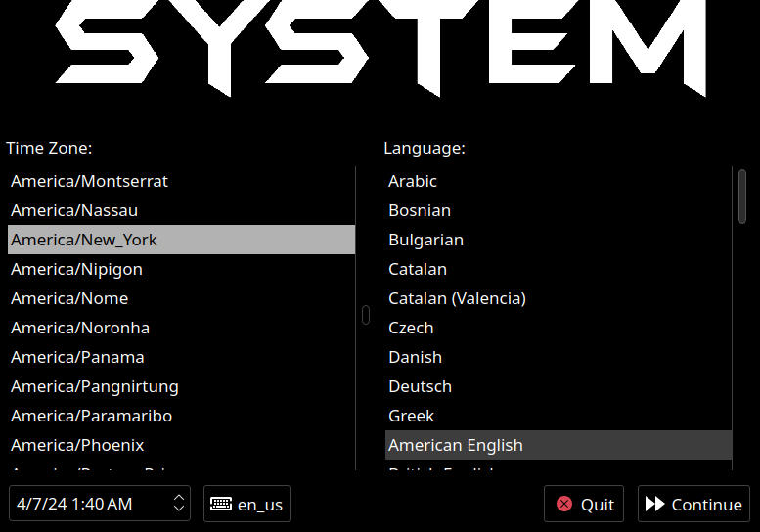
Task: Choose Czech from the Language list
Action: (411, 328)
